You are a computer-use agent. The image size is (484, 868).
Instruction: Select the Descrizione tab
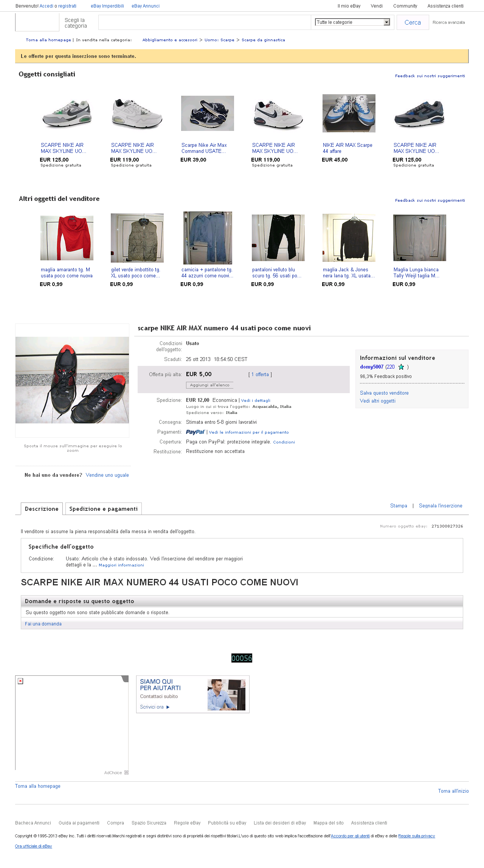pos(42,509)
